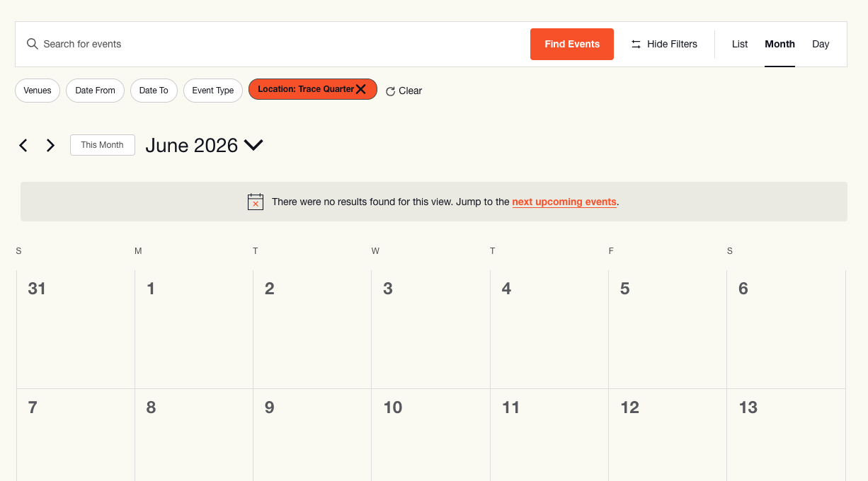The width and height of the screenshot is (868, 481).
Task: Open the Venues filter
Action: [38, 91]
